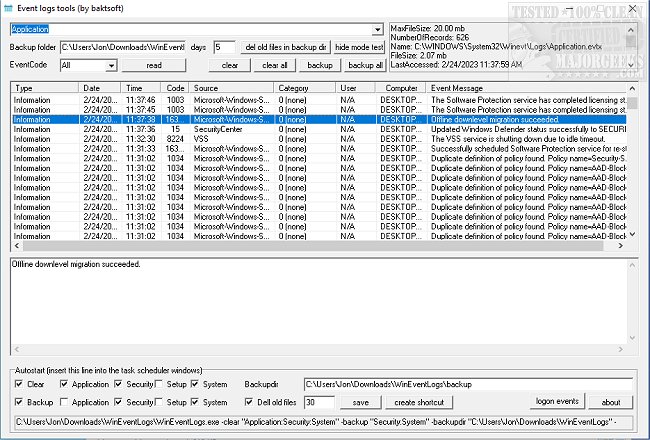Click the about button

(x=611, y=402)
